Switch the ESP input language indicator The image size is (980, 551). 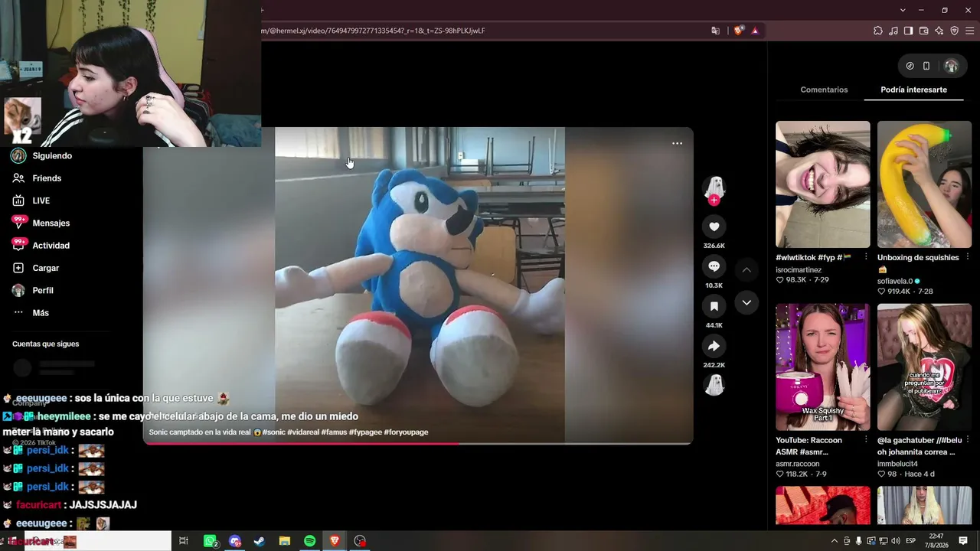pyautogui.click(x=911, y=541)
